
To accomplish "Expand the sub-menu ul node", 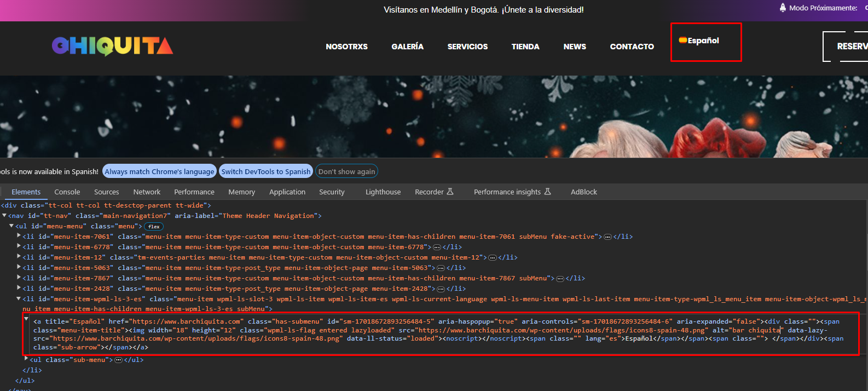I will 26,359.
